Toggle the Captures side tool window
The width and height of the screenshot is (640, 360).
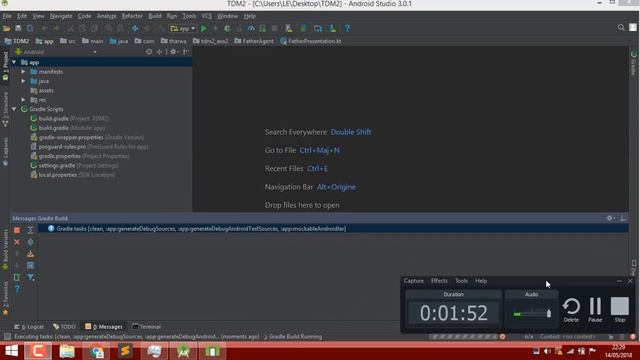(x=5, y=151)
